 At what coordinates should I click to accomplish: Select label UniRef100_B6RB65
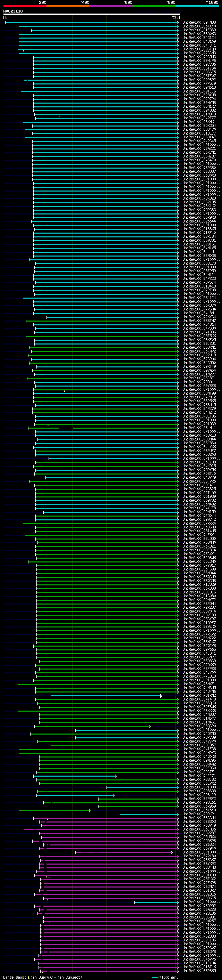199,971
